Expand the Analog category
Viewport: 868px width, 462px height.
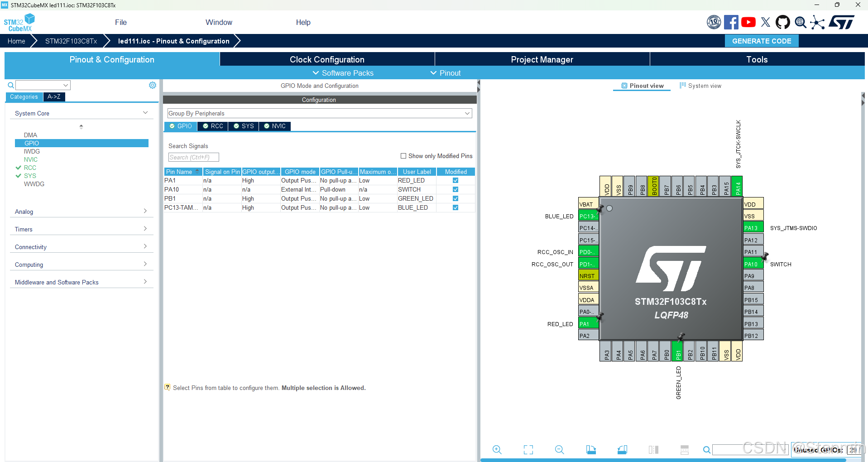pyautogui.click(x=82, y=212)
